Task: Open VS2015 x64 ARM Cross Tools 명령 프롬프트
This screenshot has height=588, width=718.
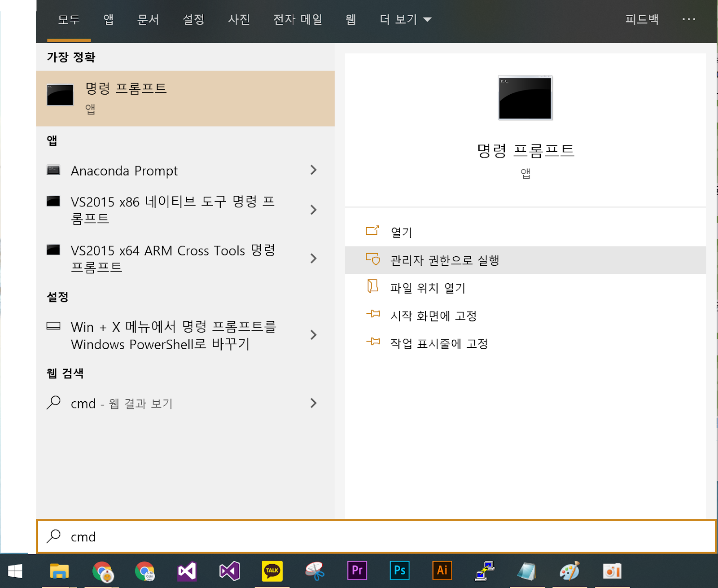Action: pos(185,259)
